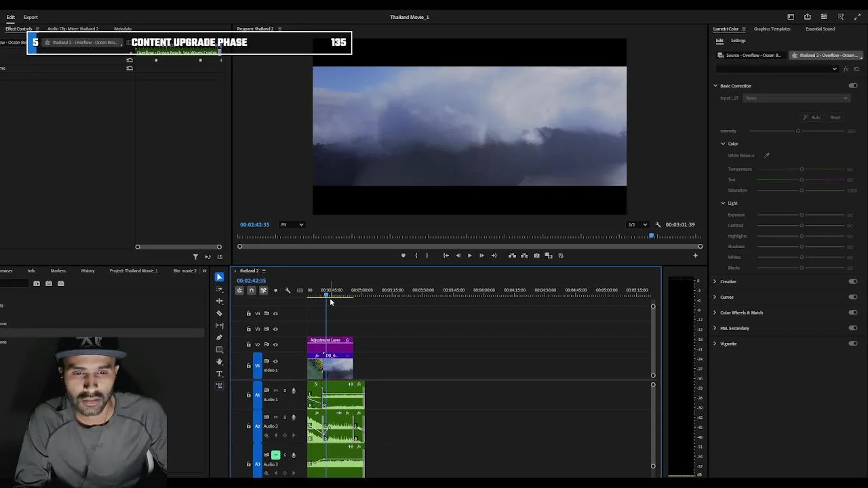Viewport: 868px width, 488px height.
Task: Click Mark Out in Program Monitor
Action: point(427,256)
